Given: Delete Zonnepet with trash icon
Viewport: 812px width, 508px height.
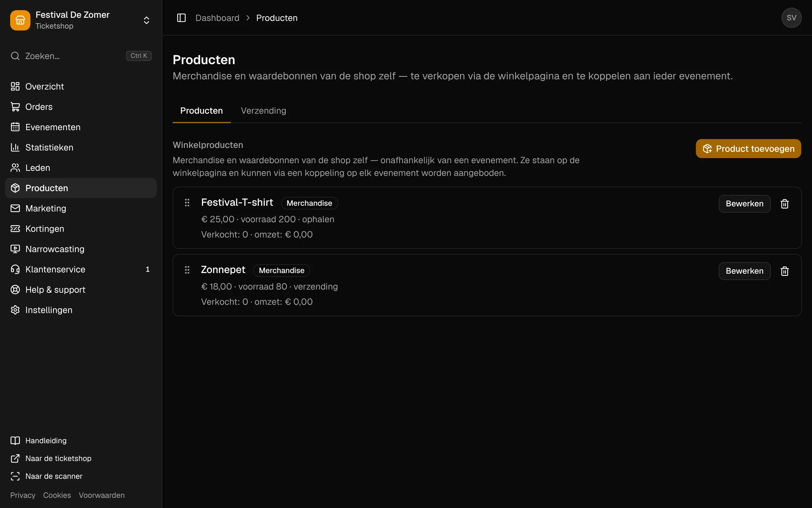Looking at the screenshot, I should coord(784,271).
